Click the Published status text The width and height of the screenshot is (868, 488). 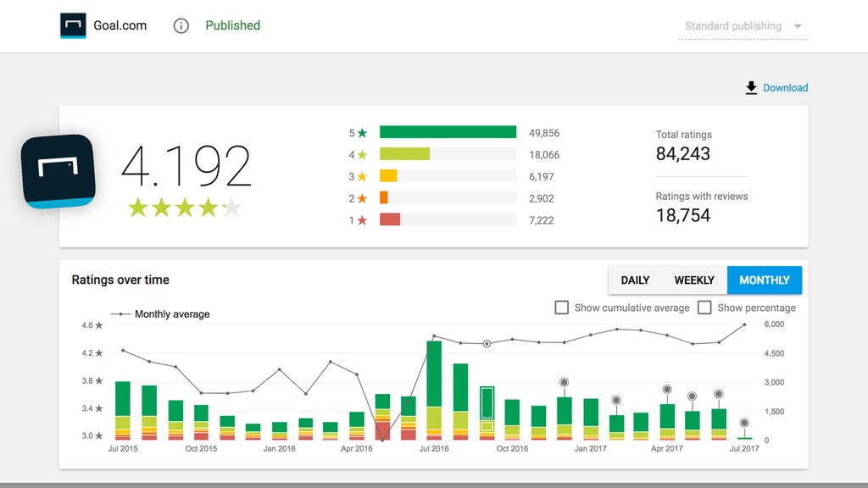tap(232, 25)
